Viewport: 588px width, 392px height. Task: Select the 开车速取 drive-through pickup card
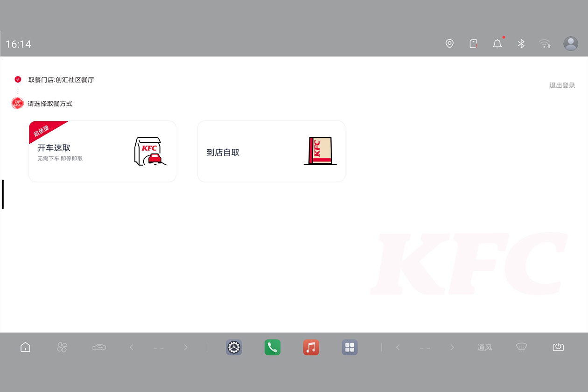[103, 151]
